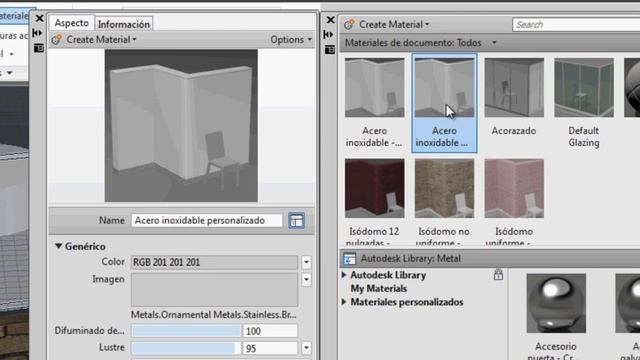Open the Lustre options dropdown arrow

(306, 348)
